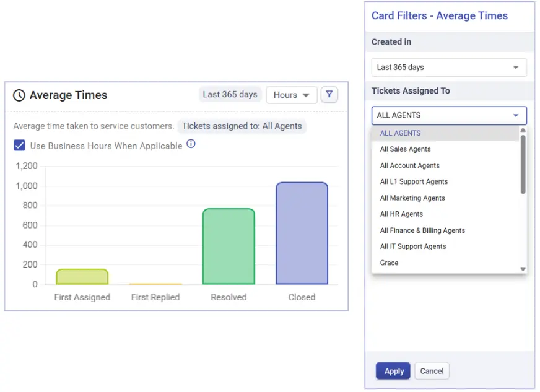The height and width of the screenshot is (392, 540).
Task: Select All Sales Agents option
Action: (x=405, y=149)
